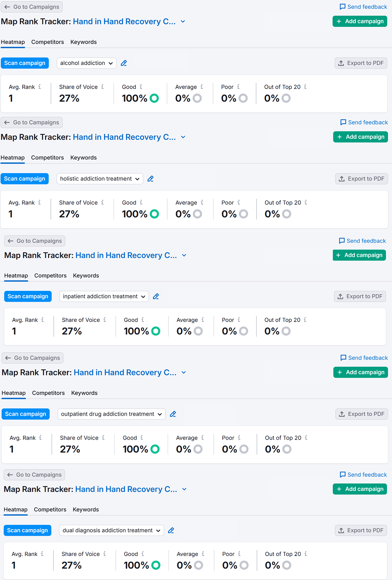Click green Good 100% ring in alcohol addiction panel

[x=154, y=98]
